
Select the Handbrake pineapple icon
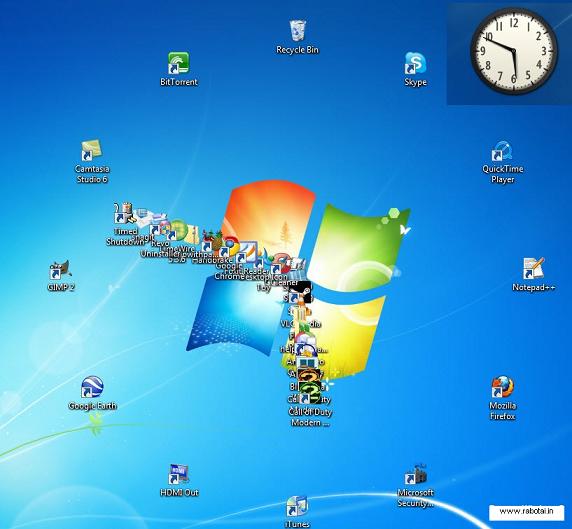[213, 240]
